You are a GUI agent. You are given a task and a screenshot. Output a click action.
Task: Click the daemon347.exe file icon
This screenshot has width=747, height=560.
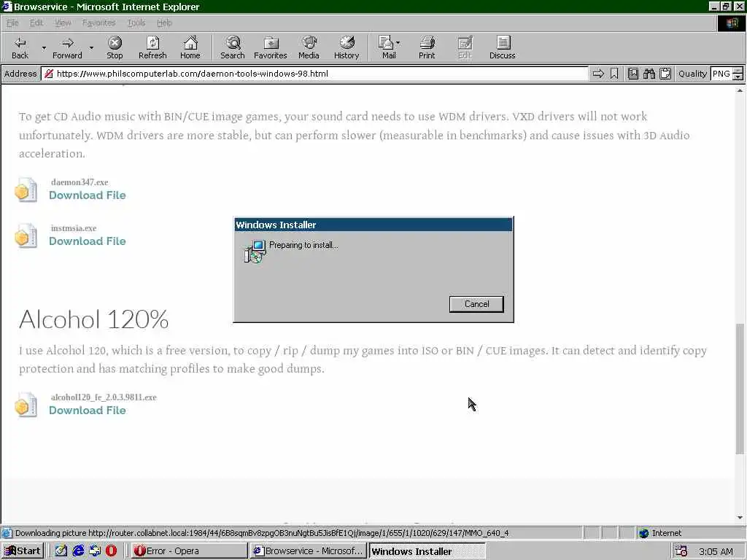click(x=26, y=190)
